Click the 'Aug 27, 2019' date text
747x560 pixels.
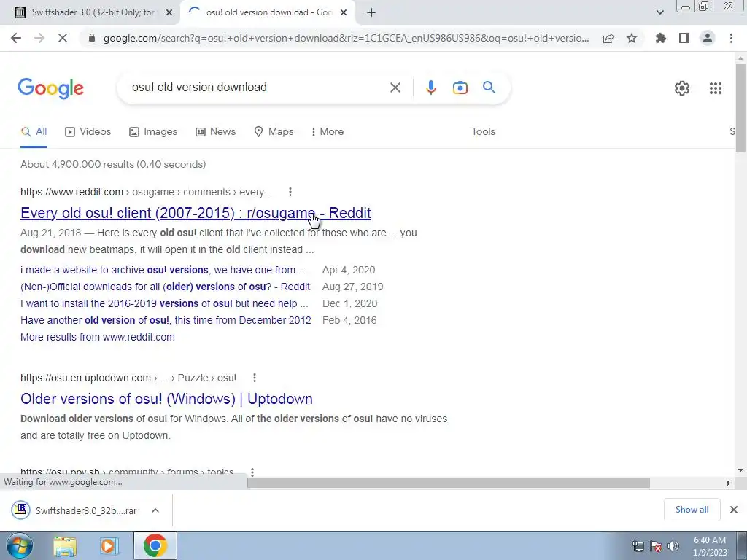(352, 287)
